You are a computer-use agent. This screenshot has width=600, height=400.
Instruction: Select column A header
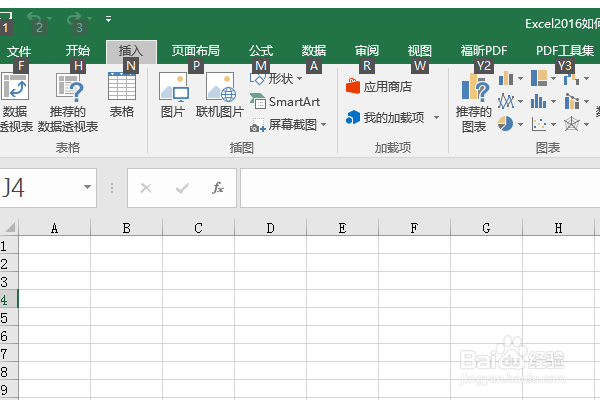click(x=54, y=228)
